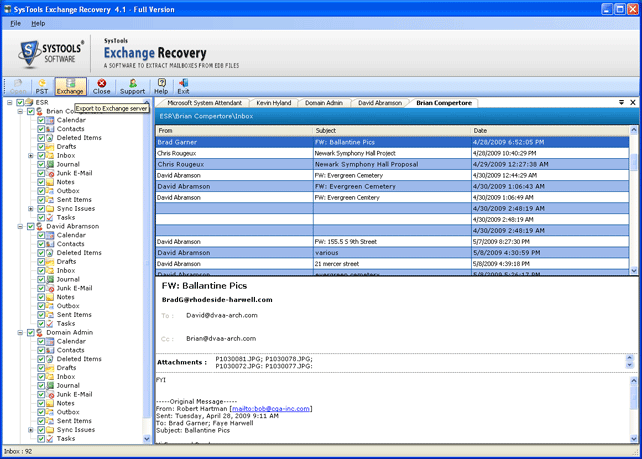The image size is (642, 459).
Task: Select Newark Symphony Hall Proposal email
Action: click(x=392, y=164)
